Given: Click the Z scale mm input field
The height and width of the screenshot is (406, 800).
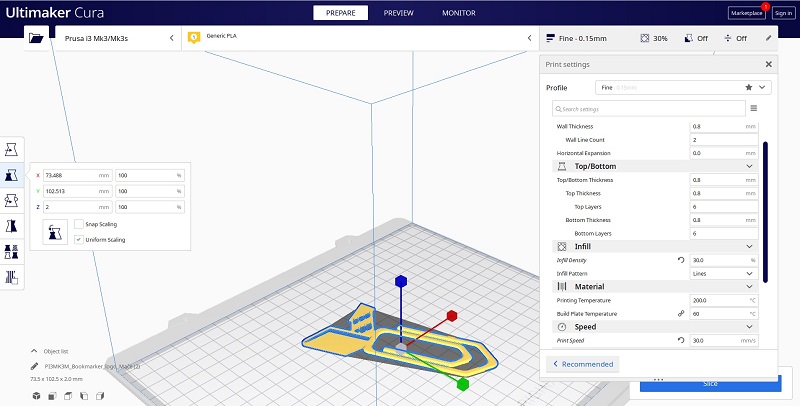Looking at the screenshot, I should [x=78, y=207].
